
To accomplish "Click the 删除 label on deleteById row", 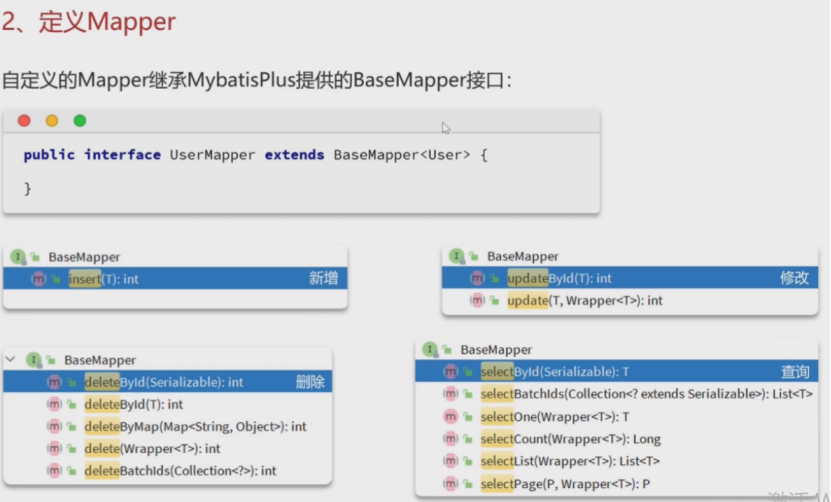I will [310, 382].
